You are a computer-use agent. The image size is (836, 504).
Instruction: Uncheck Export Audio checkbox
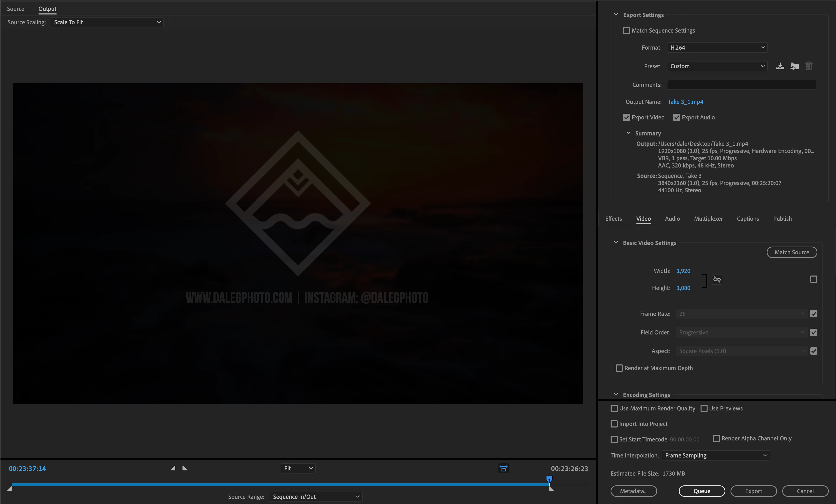coord(677,117)
